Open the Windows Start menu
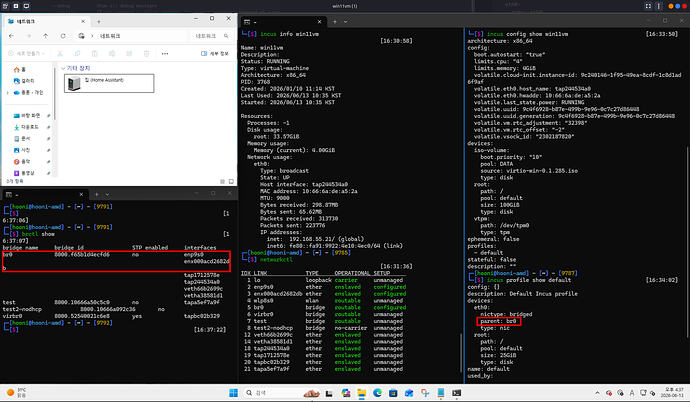690x402 pixels. coord(233,393)
